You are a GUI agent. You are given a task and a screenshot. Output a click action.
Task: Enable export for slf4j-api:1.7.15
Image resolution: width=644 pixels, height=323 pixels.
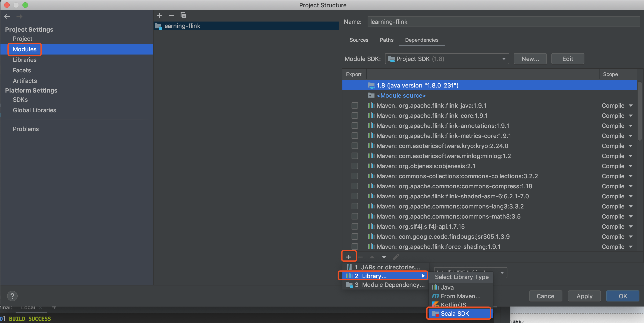355,226
